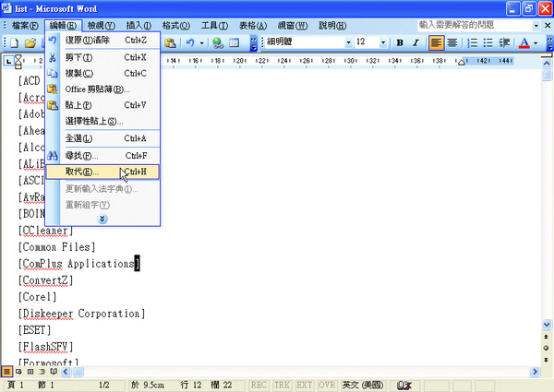Choose 選擇性貼上(S) entry
The image size is (554, 392).
[x=102, y=122]
